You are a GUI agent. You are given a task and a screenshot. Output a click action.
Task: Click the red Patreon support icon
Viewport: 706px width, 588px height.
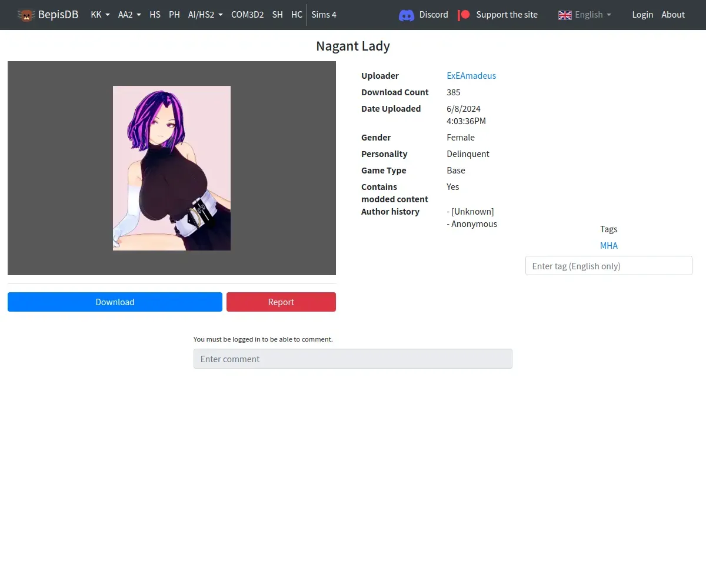464,15
